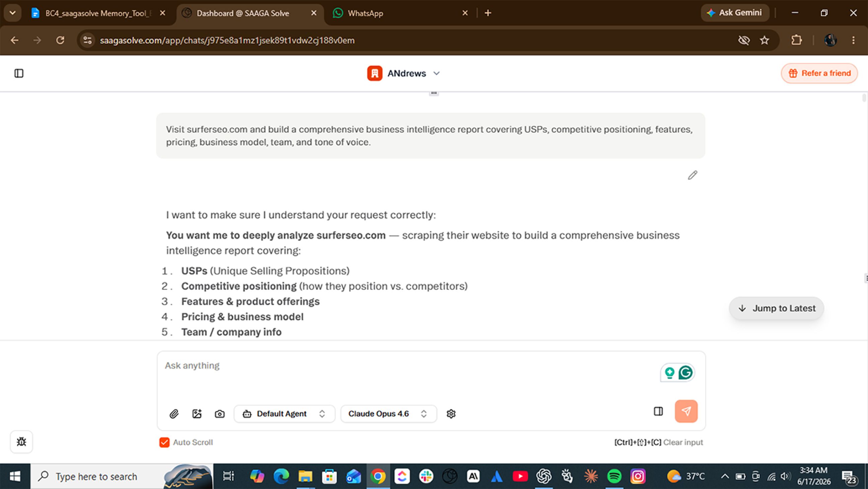Uncheck the Auto Scroll checkbox

[x=164, y=442]
